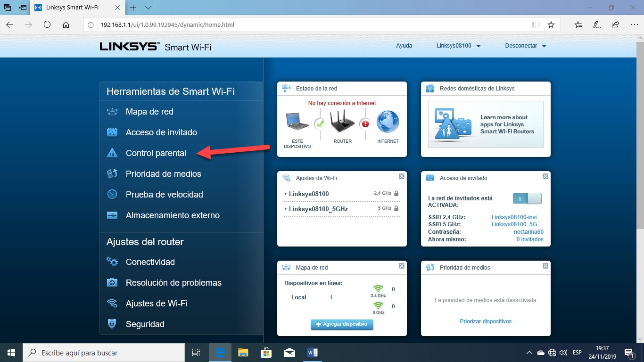Click the Ayuda menu item
The image size is (644, 362).
(x=404, y=46)
